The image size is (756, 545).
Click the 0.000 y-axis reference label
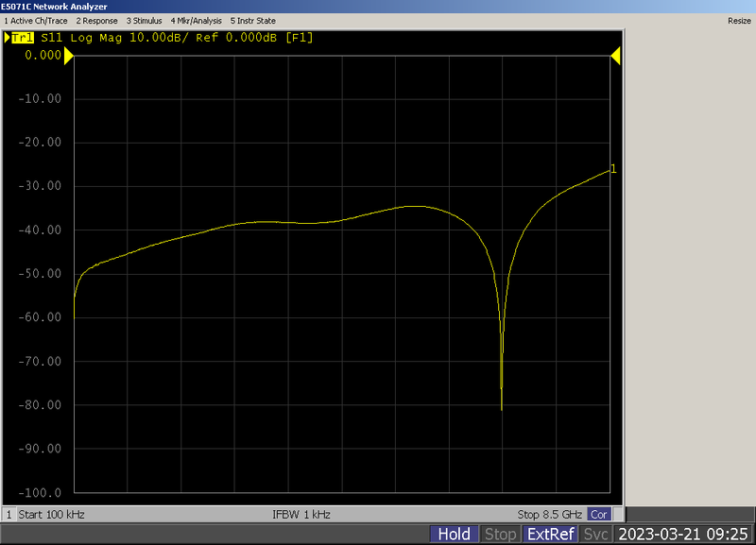pyautogui.click(x=43, y=56)
